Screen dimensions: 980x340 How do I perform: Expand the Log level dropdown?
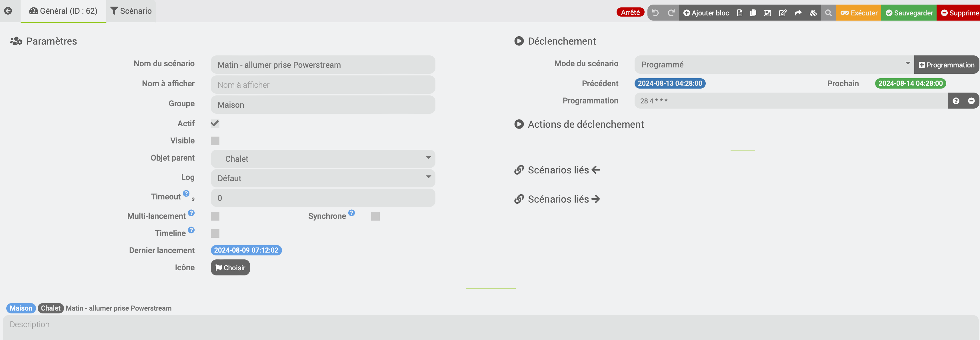323,178
